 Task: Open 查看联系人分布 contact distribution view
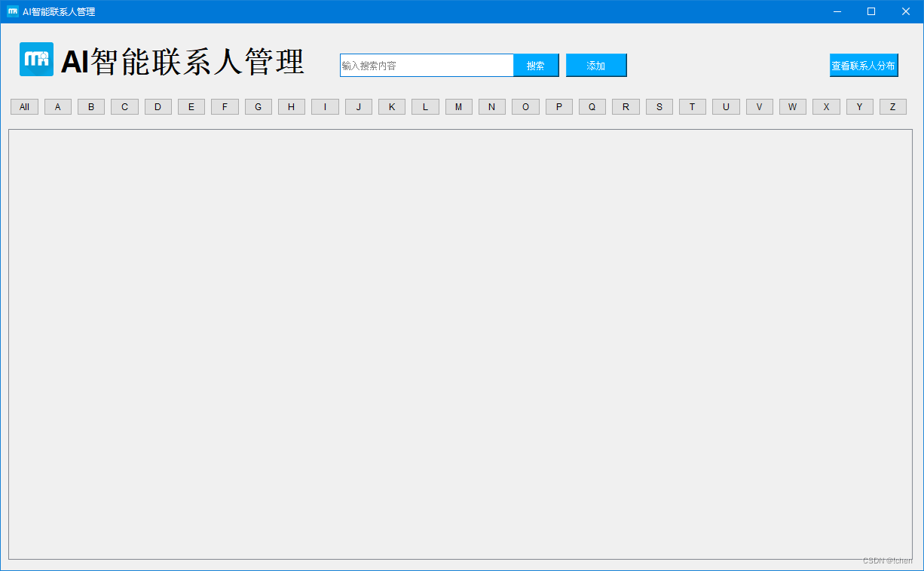pos(864,66)
